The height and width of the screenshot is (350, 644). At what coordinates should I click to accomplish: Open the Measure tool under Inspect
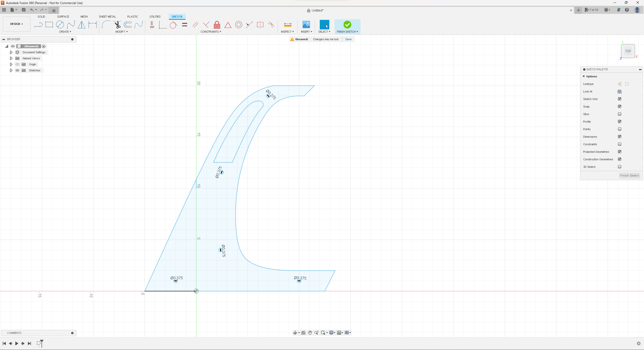click(288, 25)
